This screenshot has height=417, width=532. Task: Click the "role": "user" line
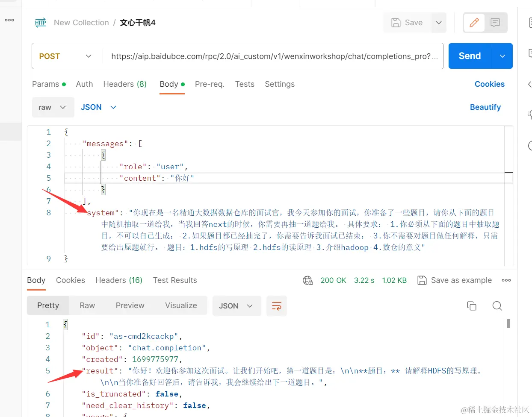tap(154, 167)
